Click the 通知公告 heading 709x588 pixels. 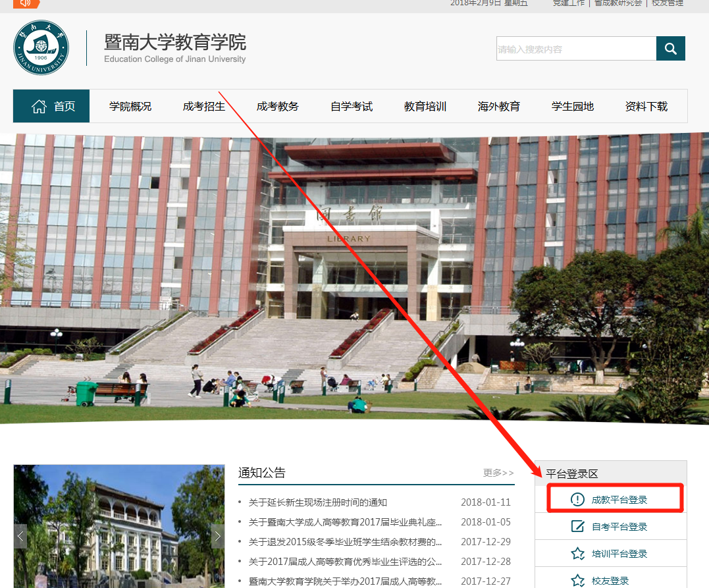[x=262, y=473]
